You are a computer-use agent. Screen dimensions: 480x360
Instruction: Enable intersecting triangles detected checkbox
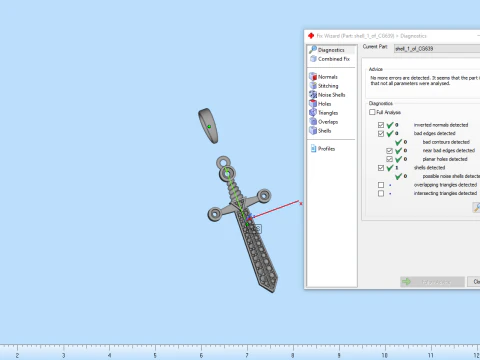(381, 193)
